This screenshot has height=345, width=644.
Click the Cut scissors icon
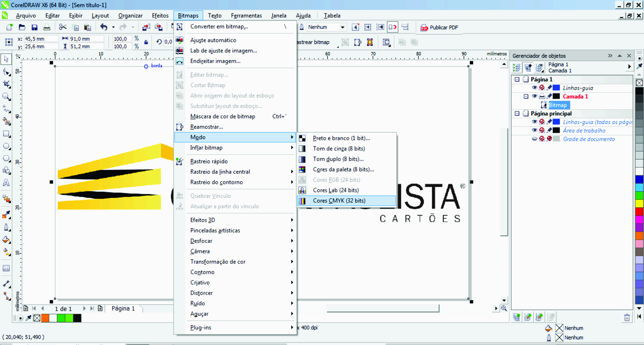click(63, 27)
